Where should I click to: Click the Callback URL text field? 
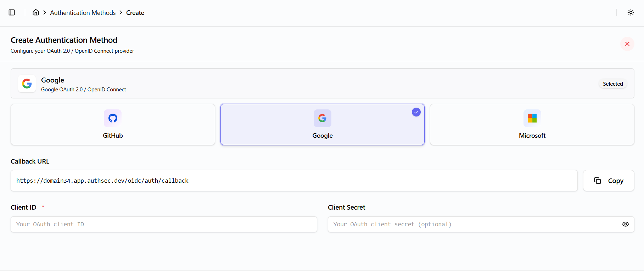294,181
